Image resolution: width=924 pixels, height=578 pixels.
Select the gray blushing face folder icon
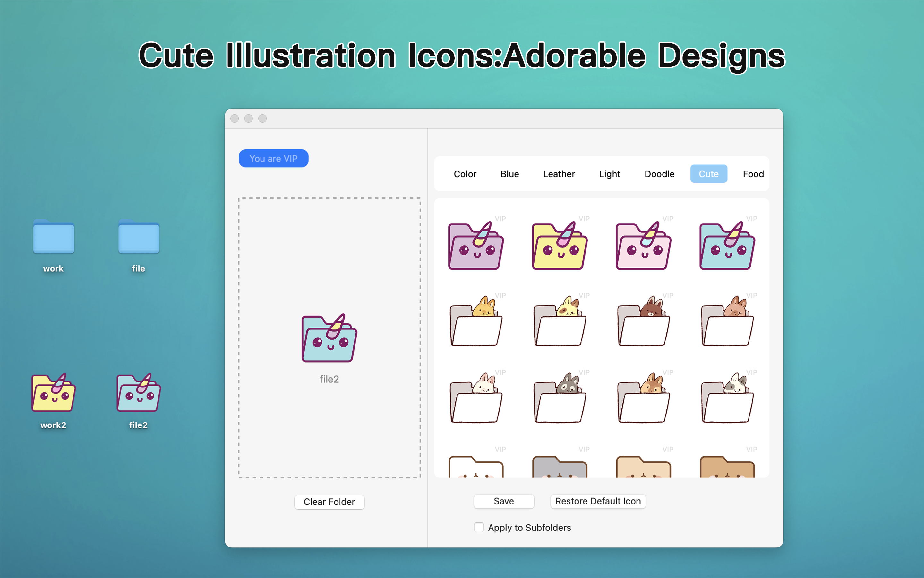point(560,466)
